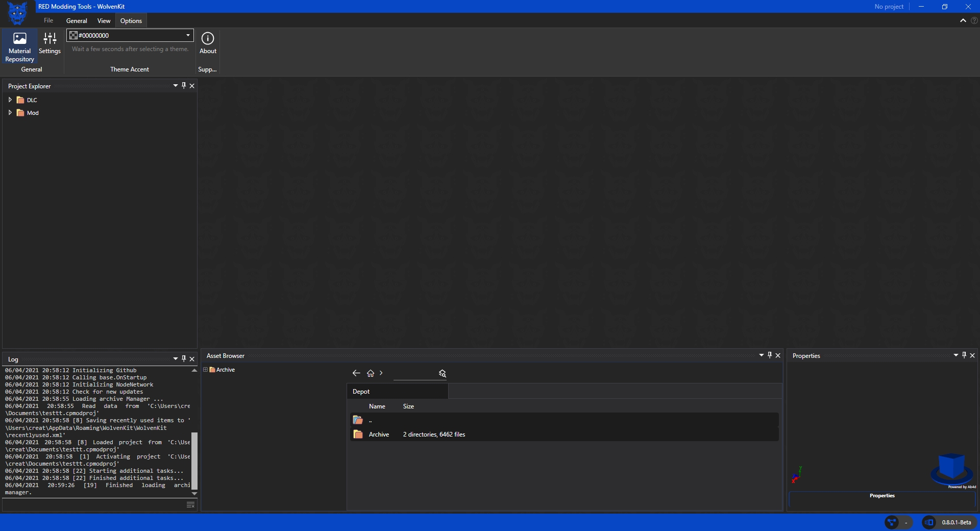This screenshot has height=531, width=980.
Task: Click the Theme Accent color swatch
Action: 73,35
